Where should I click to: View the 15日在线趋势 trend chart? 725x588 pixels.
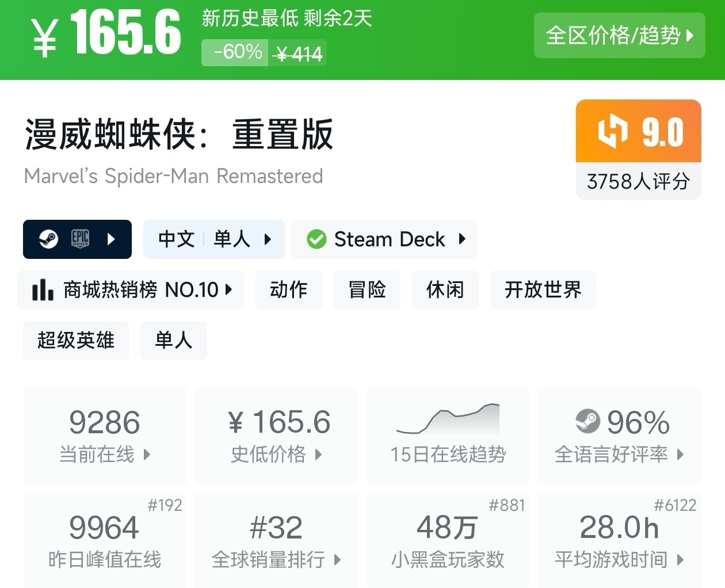(x=448, y=436)
